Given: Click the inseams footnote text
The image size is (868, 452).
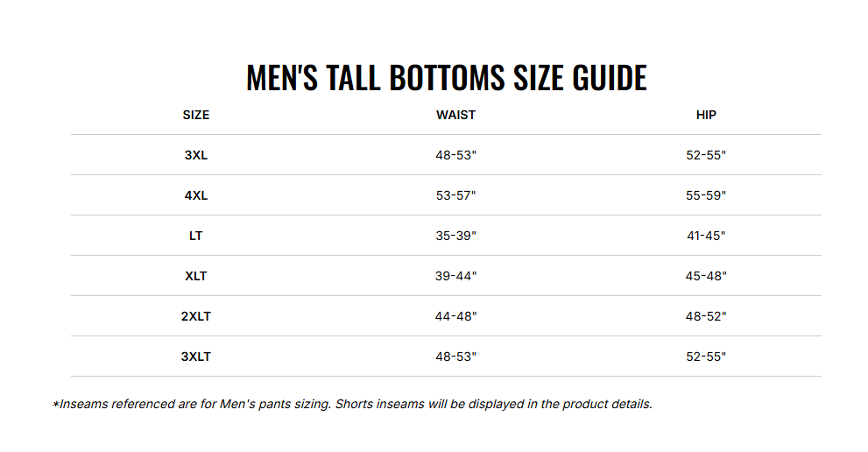Looking at the screenshot, I should point(353,405).
